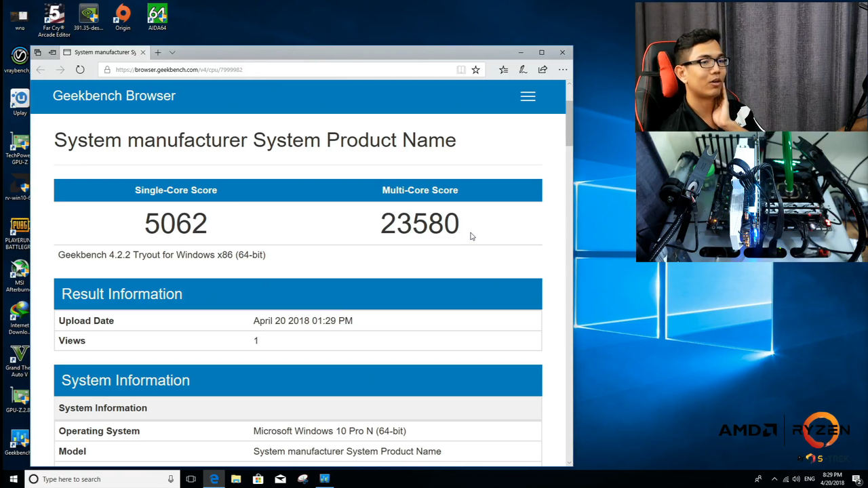Open Far Cry 5 Arcade Editor
The height and width of the screenshot is (488, 868).
coord(54,12)
